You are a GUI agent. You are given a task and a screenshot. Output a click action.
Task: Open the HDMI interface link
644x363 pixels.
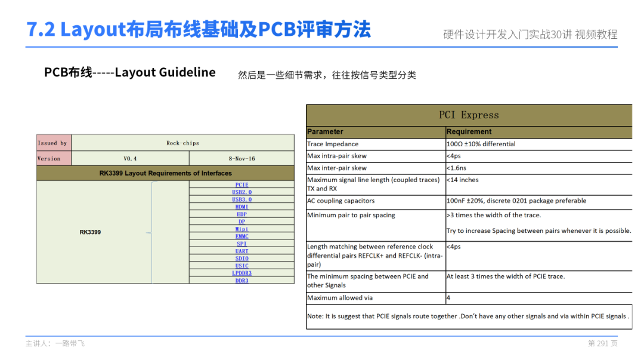click(x=241, y=207)
